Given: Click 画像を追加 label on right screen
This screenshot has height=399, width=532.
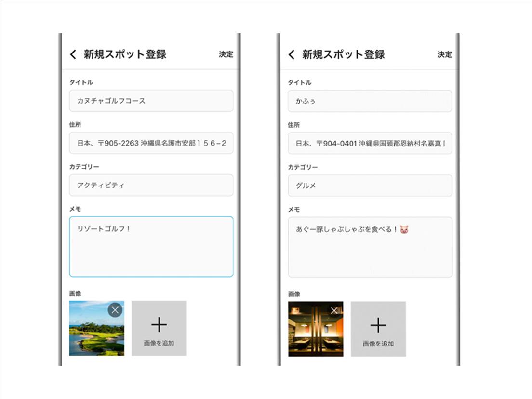Looking at the screenshot, I should pyautogui.click(x=378, y=344).
